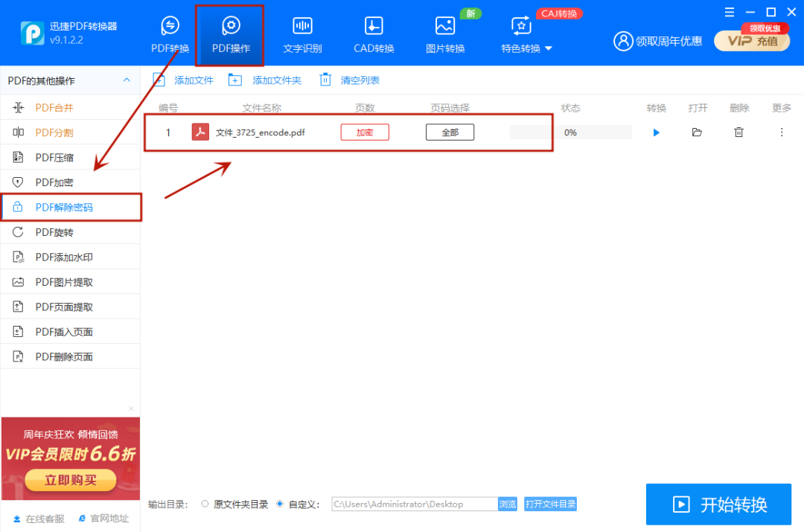Select PDF分割 in the sidebar

coord(70,132)
